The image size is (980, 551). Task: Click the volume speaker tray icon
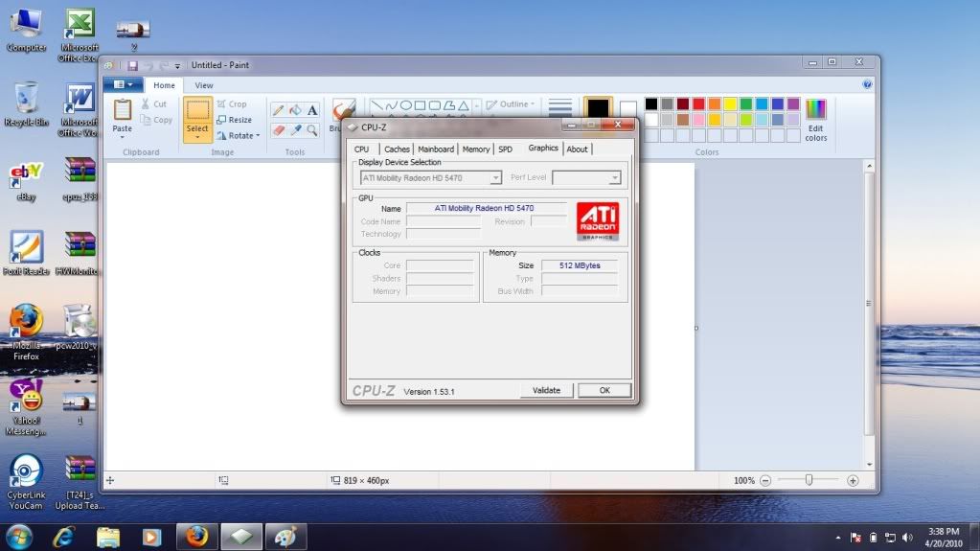(x=907, y=538)
